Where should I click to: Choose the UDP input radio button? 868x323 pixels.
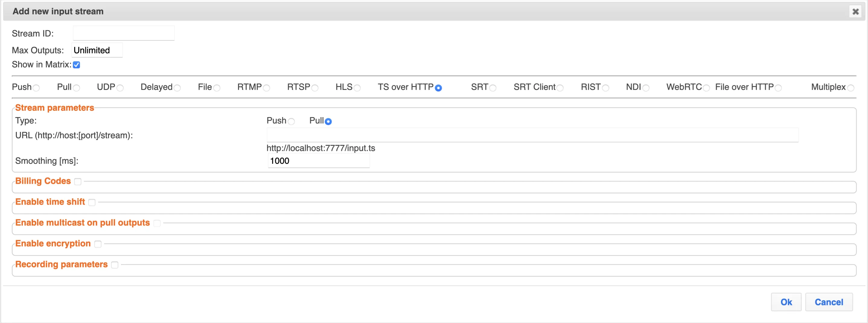click(x=120, y=88)
